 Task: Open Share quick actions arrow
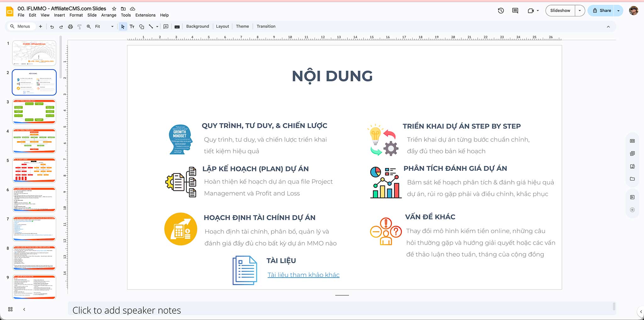pyautogui.click(x=618, y=11)
